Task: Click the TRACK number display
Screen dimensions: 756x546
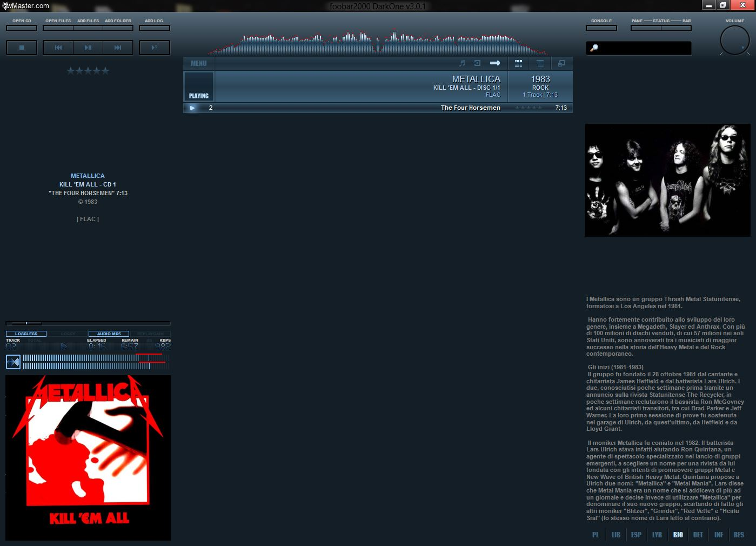Action: pos(11,347)
